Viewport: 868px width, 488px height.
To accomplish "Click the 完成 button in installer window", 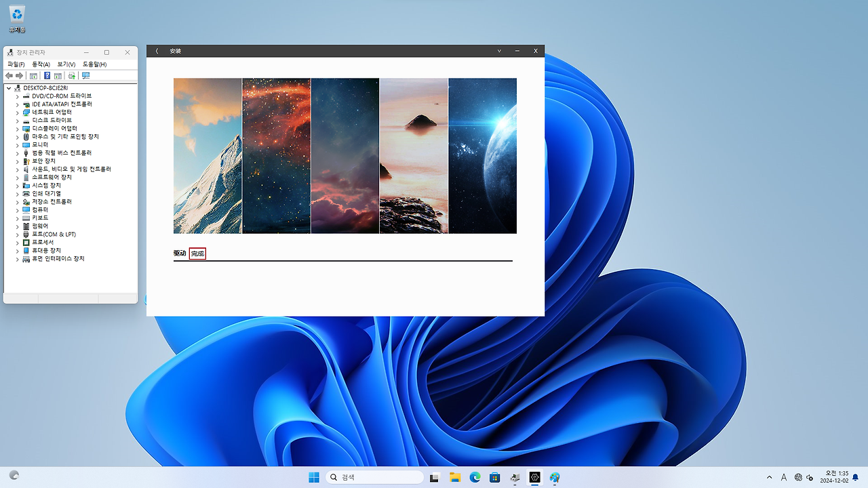I will (x=197, y=254).
